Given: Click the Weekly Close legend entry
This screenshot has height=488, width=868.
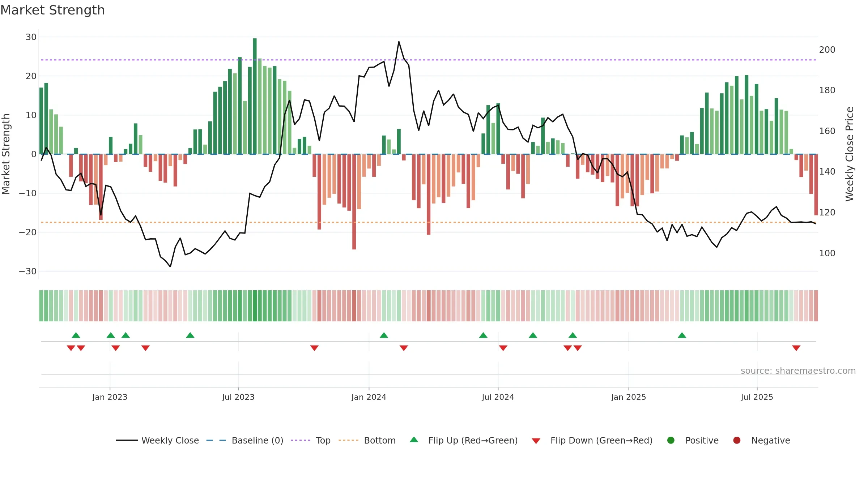Looking at the screenshot, I should 157,440.
